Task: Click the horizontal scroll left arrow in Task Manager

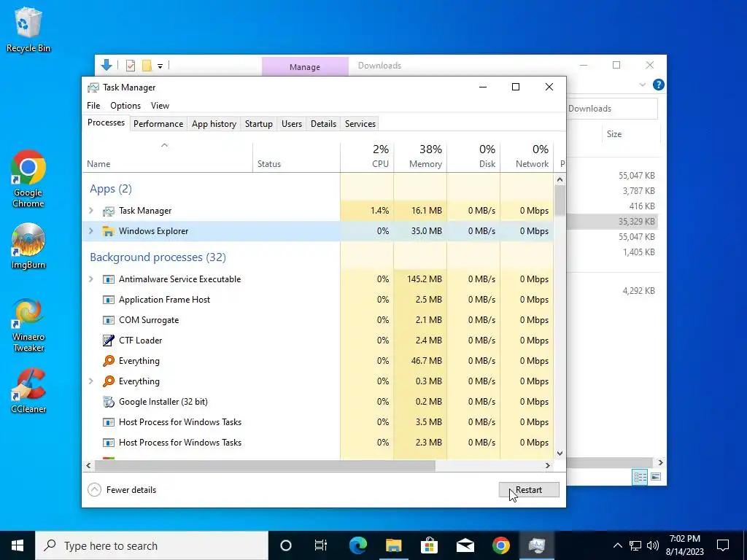Action: click(88, 465)
